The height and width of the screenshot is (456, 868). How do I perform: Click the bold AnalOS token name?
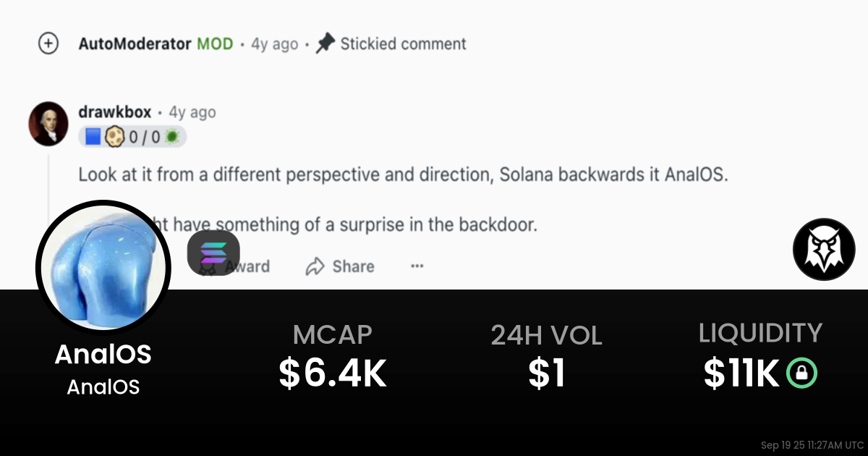click(x=103, y=355)
